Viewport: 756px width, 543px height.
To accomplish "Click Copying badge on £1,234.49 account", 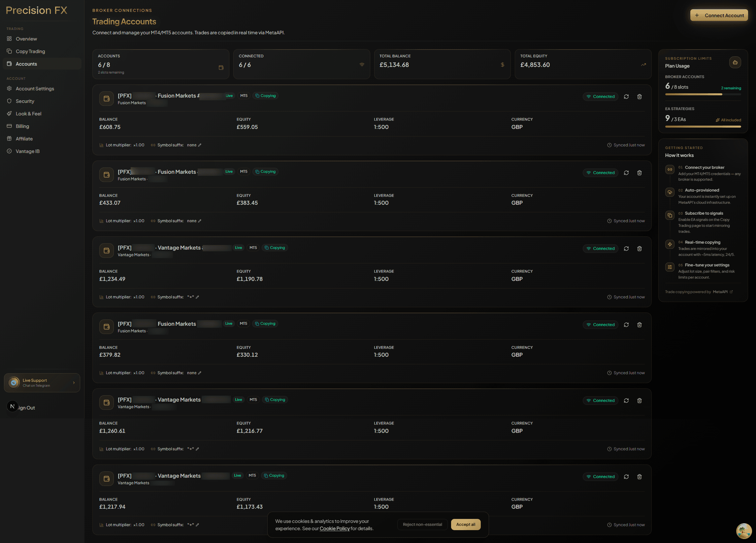I will [275, 248].
